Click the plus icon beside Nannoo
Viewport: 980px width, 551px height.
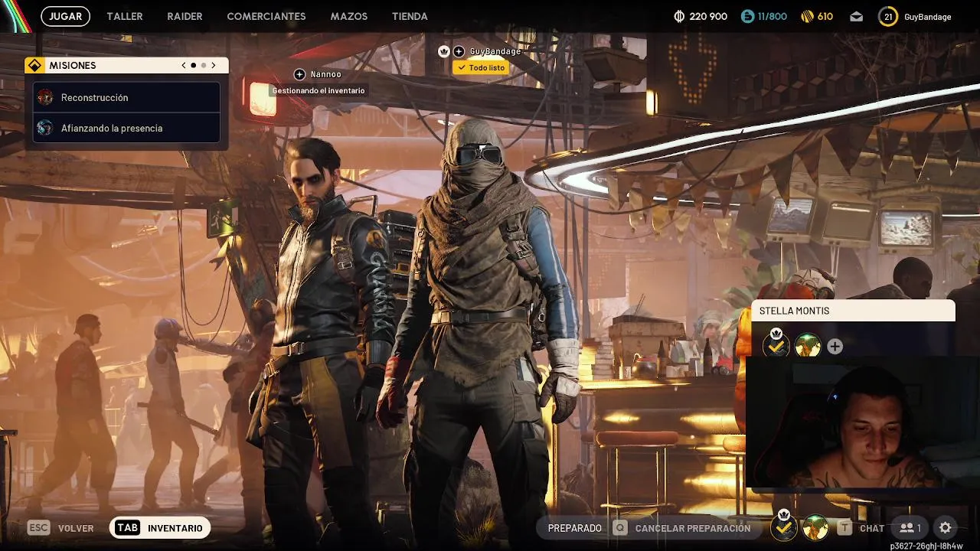coord(299,74)
